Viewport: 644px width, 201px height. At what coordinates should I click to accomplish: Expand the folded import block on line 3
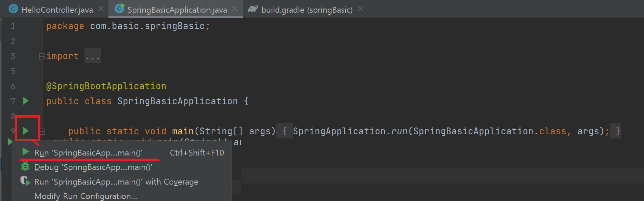42,56
